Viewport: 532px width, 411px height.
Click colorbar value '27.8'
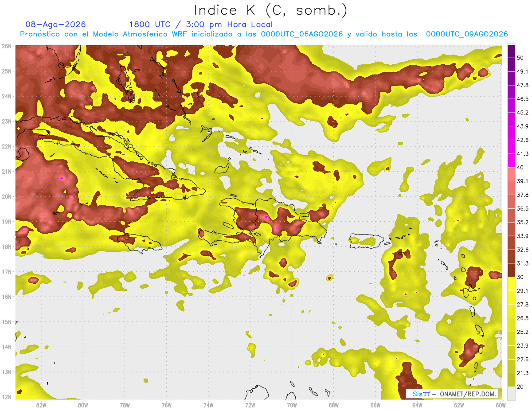tap(522, 305)
